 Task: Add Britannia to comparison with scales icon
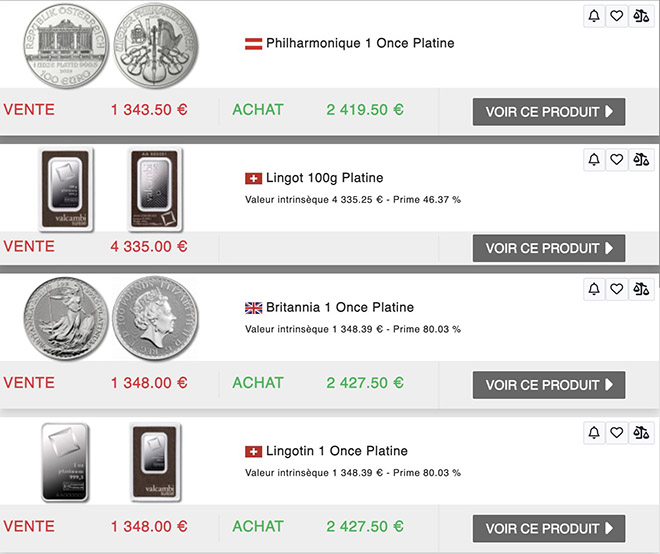[641, 289]
